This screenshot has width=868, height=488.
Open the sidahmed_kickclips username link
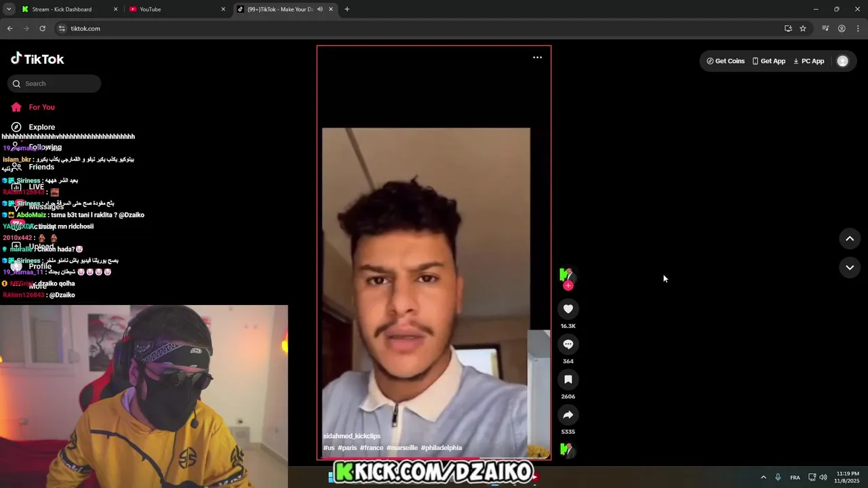tap(352, 436)
